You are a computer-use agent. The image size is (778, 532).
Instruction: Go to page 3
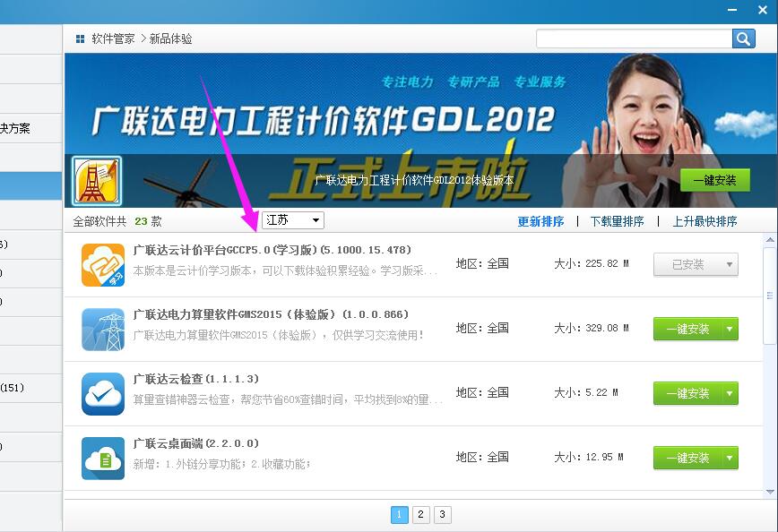pyautogui.click(x=442, y=514)
